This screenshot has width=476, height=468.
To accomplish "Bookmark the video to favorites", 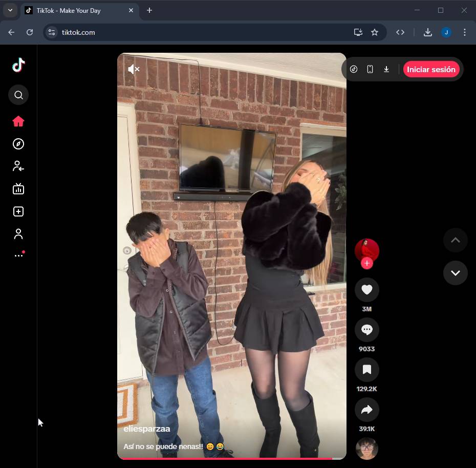I will (x=366, y=370).
